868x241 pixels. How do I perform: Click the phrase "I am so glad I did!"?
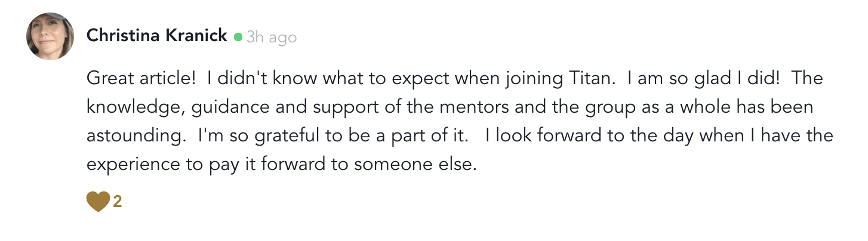tap(698, 78)
